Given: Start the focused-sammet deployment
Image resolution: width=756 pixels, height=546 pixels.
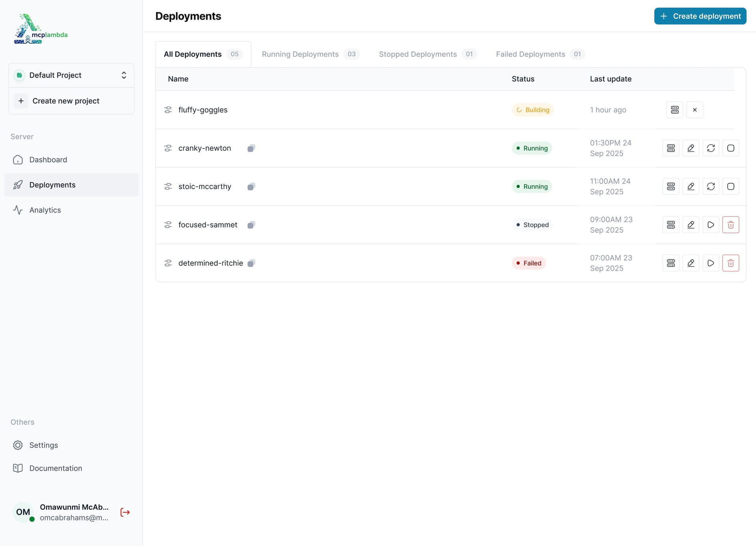Looking at the screenshot, I should click(711, 224).
